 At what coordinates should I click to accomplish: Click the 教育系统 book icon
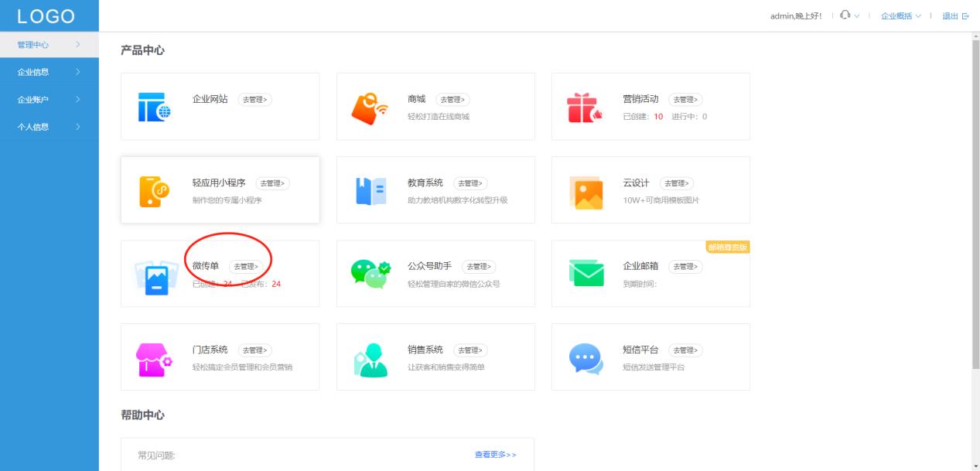pyautogui.click(x=370, y=189)
